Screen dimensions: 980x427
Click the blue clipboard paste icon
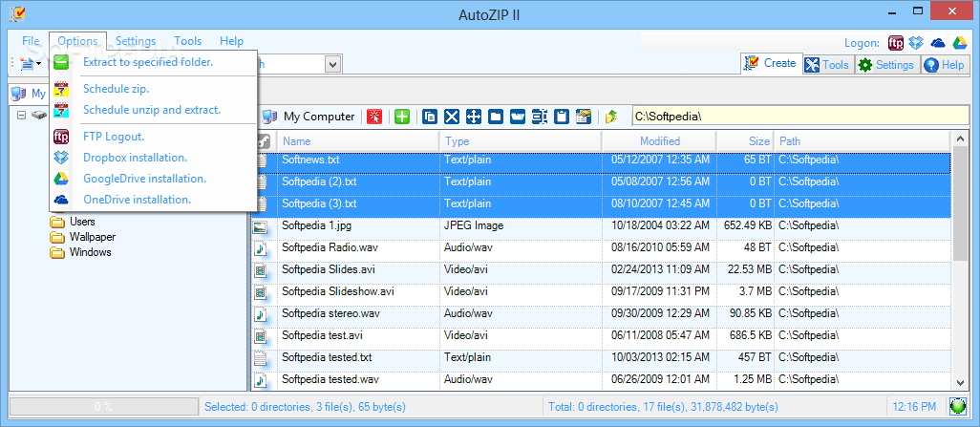click(562, 117)
